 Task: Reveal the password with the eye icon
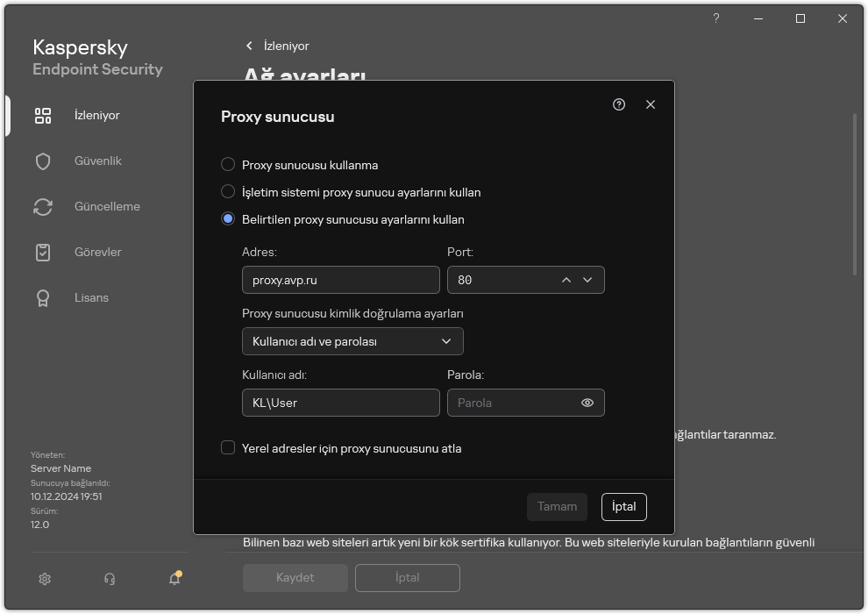pos(586,403)
